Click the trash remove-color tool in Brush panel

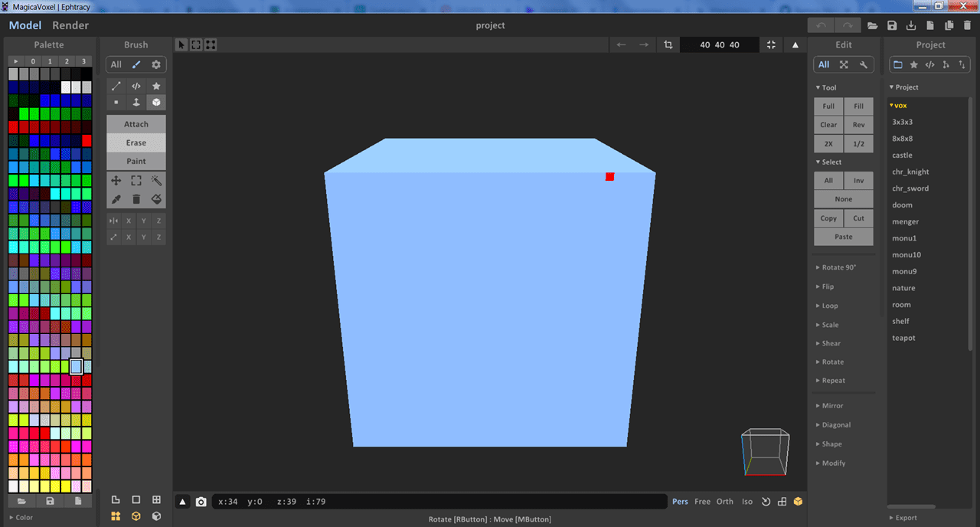coord(136,199)
